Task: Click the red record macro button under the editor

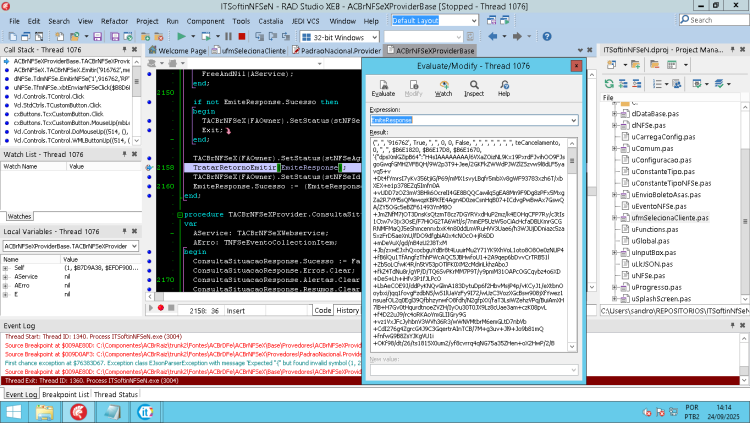Action: pyautogui.click(x=161, y=308)
